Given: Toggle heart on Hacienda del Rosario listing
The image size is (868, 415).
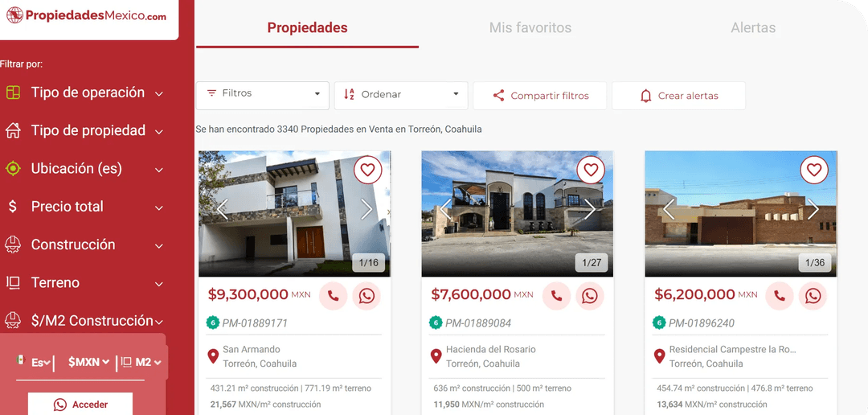Looking at the screenshot, I should coord(591,170).
